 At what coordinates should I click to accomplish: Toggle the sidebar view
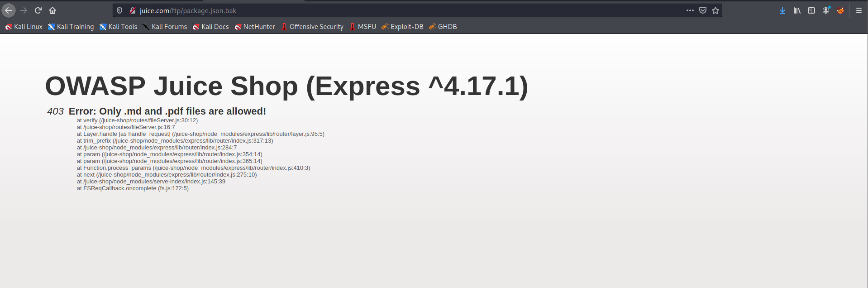pyautogui.click(x=811, y=10)
